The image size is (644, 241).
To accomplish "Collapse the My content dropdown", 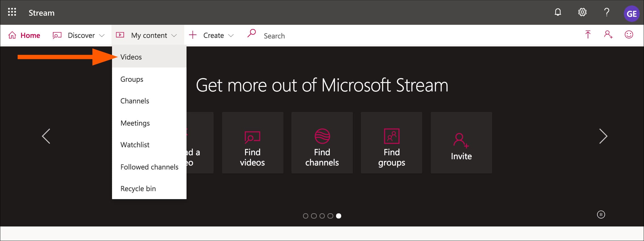I will 147,35.
